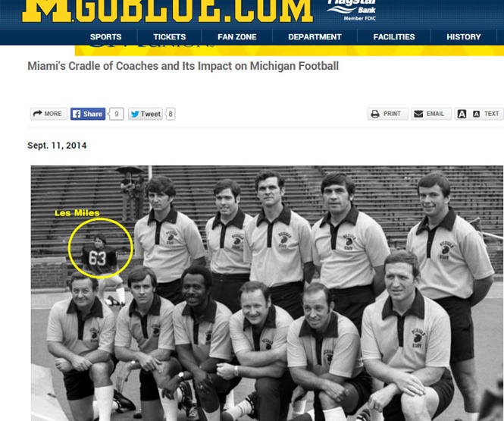
Task: Open the MORE share options arrow
Action: [49, 114]
